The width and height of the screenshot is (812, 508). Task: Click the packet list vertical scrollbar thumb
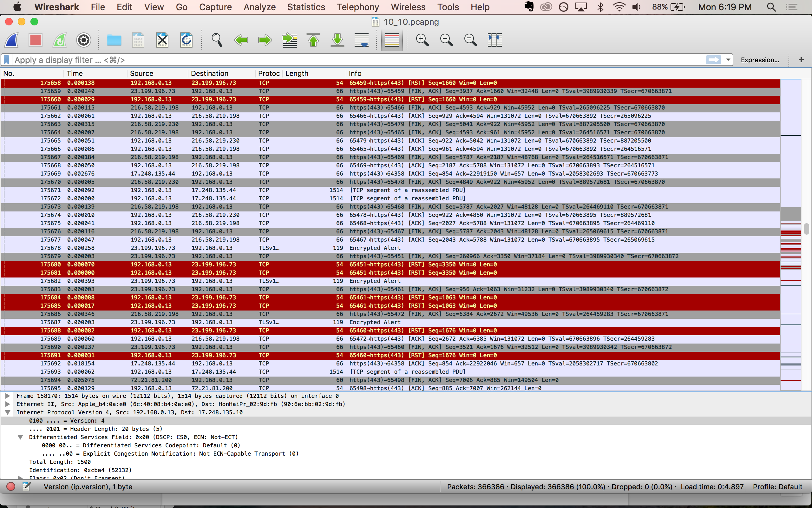pos(807,229)
